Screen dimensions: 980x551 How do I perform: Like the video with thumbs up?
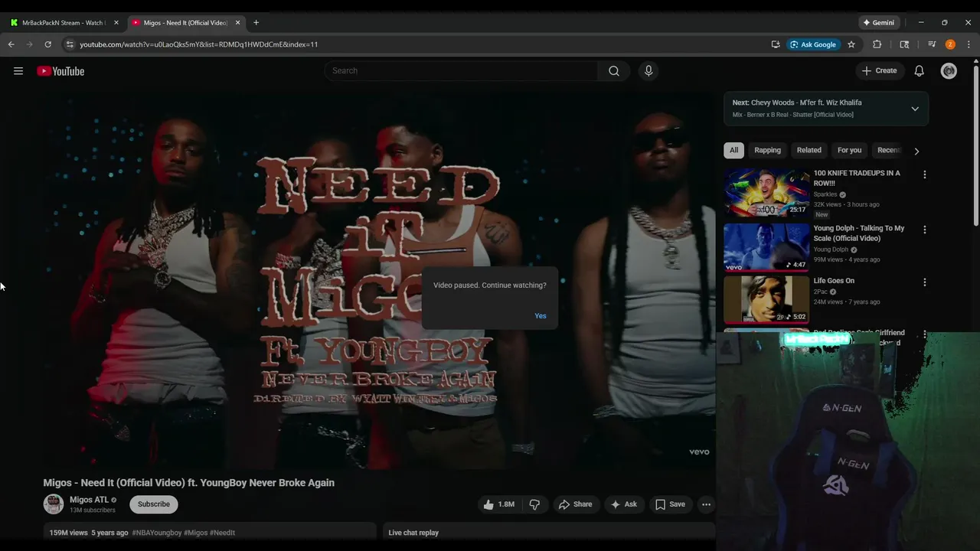coord(498,504)
